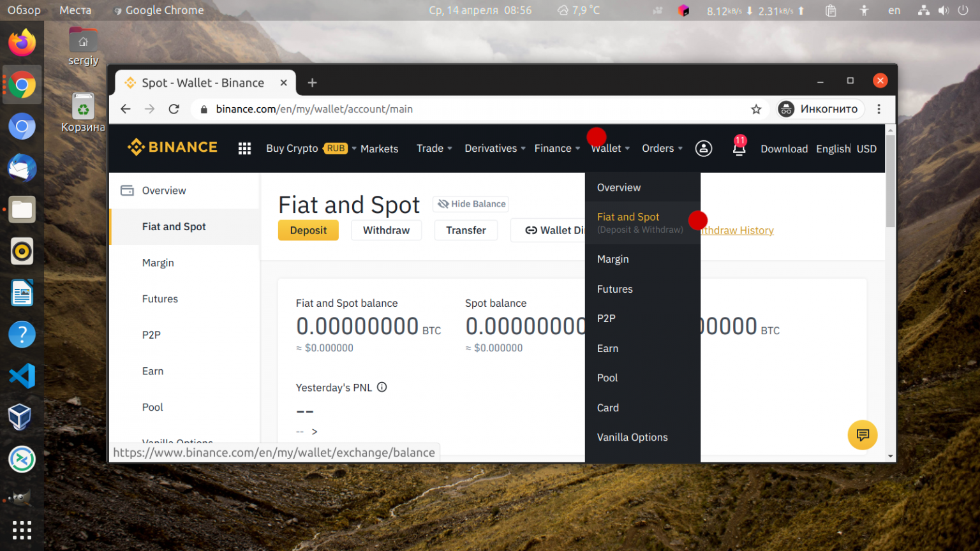Open the Места places menu
Image resolution: width=980 pixels, height=551 pixels.
(x=75, y=10)
